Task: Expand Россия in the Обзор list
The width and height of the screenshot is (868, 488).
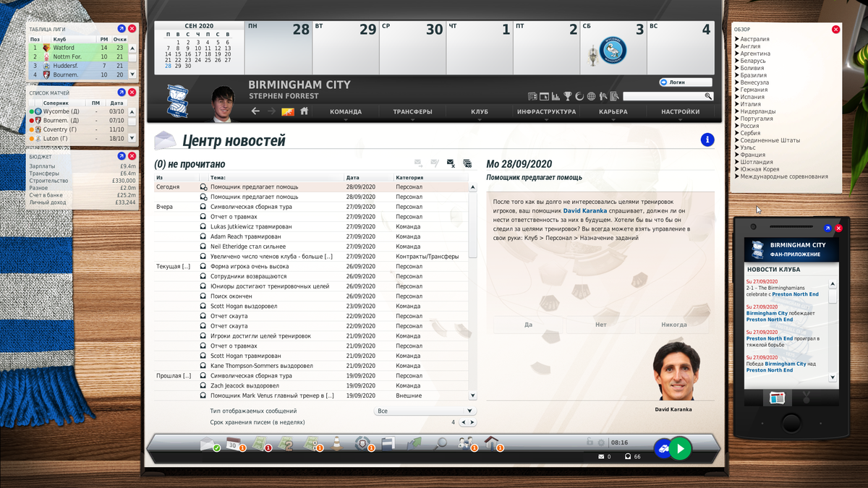Action: pos(749,126)
